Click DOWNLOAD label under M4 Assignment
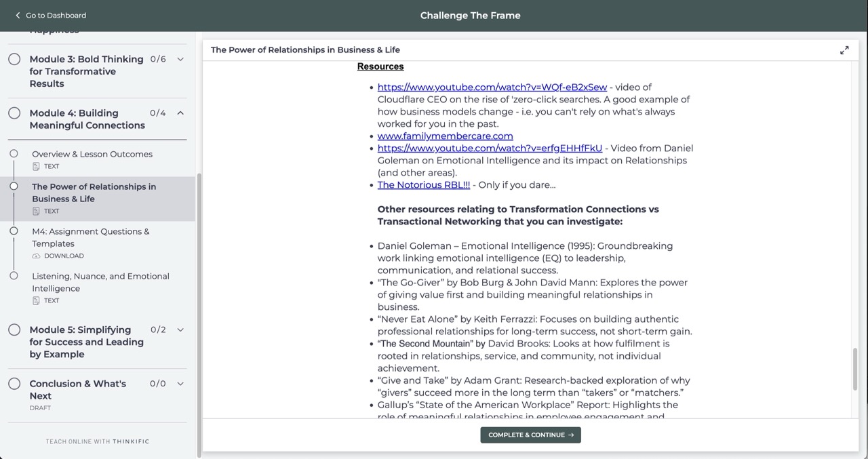Viewport: 868px width, 459px height. (64, 256)
